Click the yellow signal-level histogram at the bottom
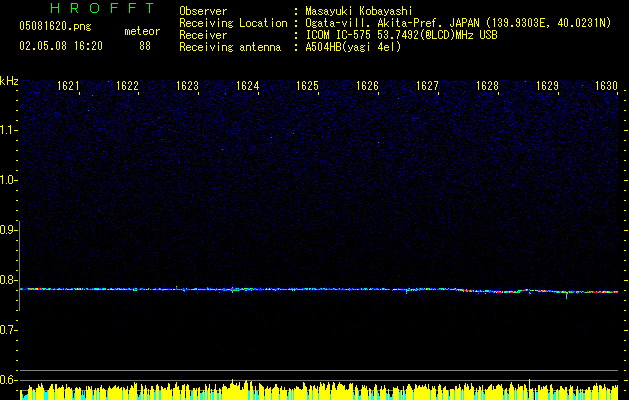 pos(319,391)
